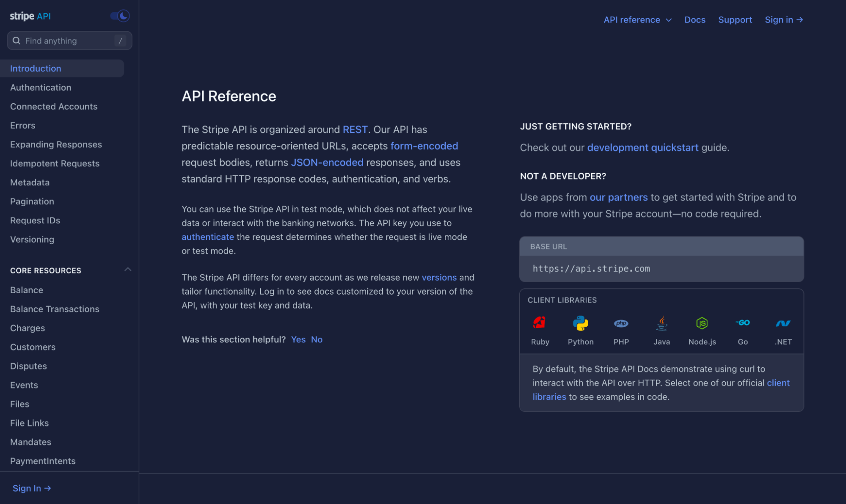Follow the authenticate link

tap(208, 237)
